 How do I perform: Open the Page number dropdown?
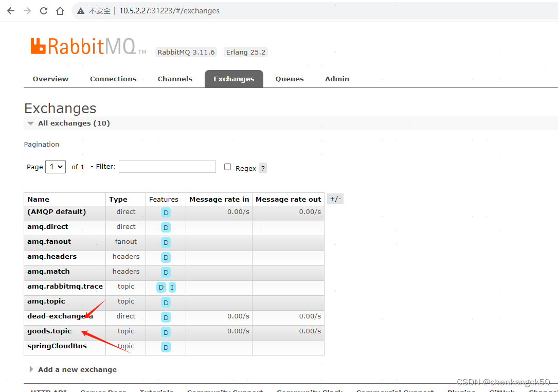coord(56,167)
